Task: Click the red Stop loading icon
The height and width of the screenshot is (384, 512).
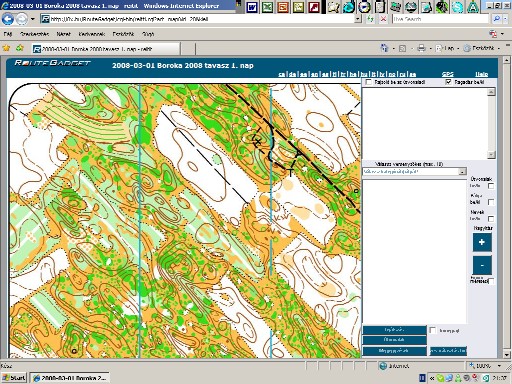Action: tap(383, 19)
